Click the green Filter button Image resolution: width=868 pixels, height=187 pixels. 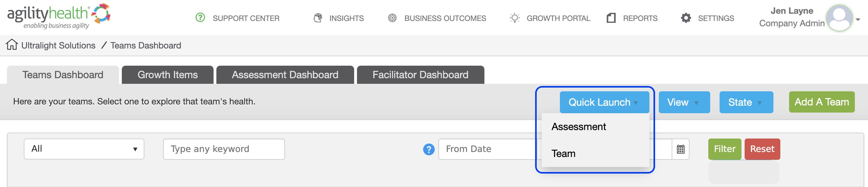[x=725, y=149]
